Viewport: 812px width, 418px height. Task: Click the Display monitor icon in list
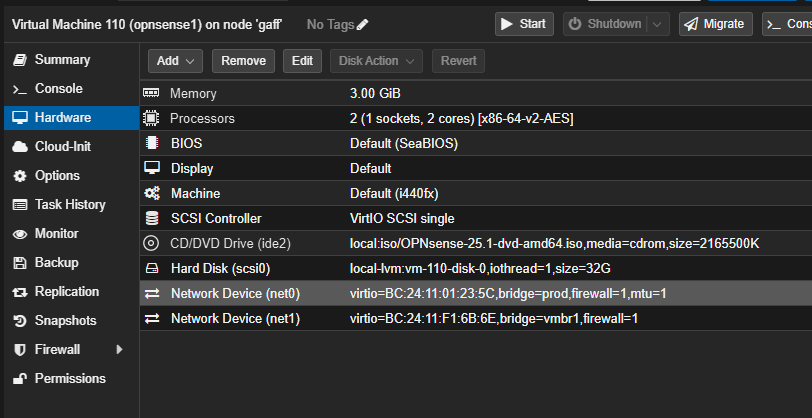(x=152, y=168)
